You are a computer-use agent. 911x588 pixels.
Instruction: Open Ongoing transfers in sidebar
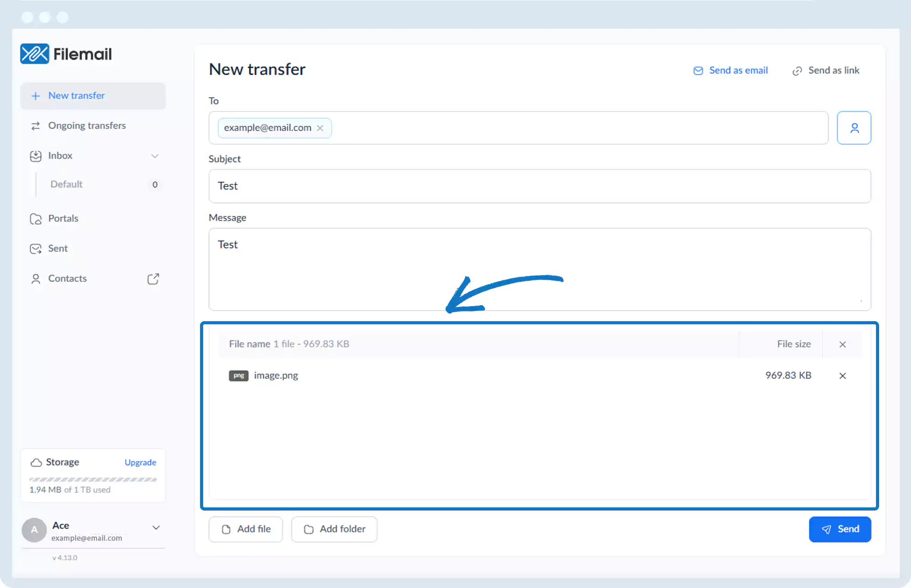pos(87,126)
